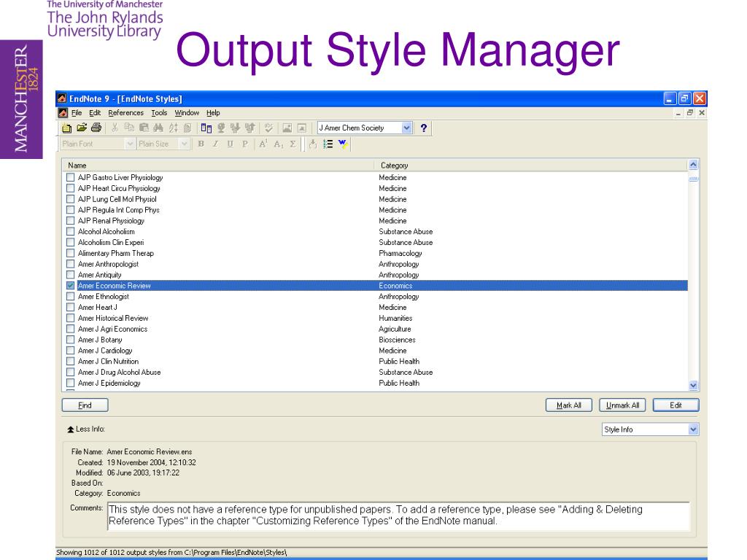The height and width of the screenshot is (560, 747).
Task: Click the Unmark All button
Action: click(x=623, y=405)
